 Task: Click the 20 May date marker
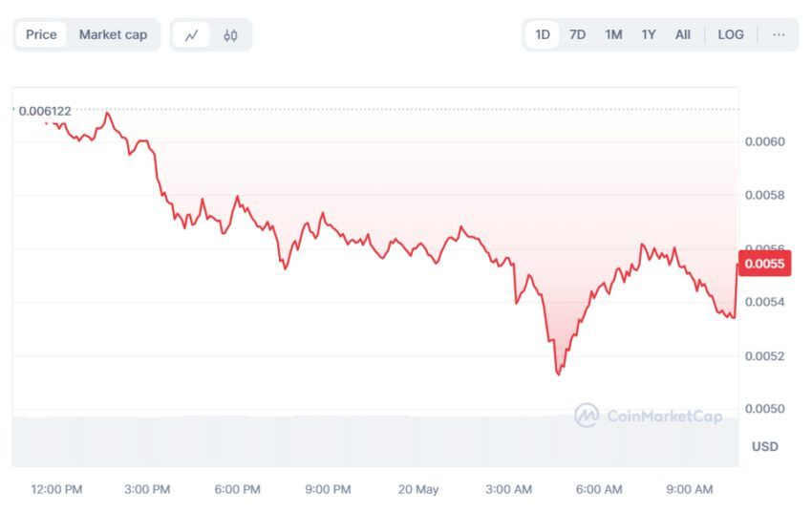tap(417, 489)
